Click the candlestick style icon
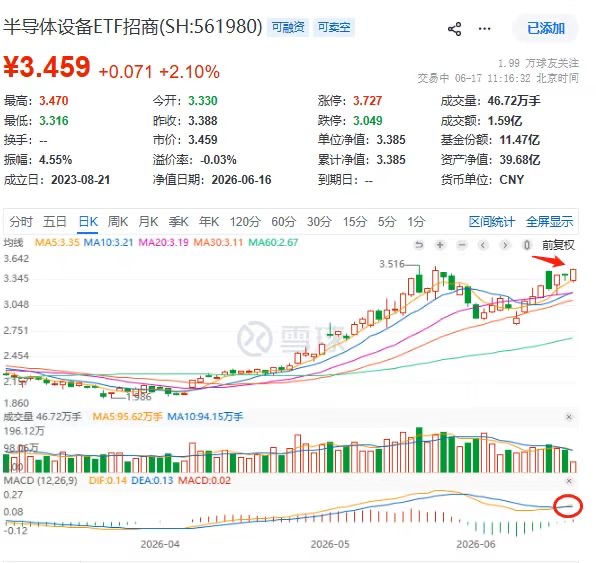Image resolution: width=596 pixels, height=563 pixels. tap(526, 245)
